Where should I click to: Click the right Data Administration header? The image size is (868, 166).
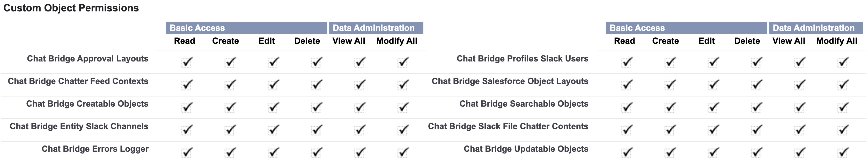(815, 28)
